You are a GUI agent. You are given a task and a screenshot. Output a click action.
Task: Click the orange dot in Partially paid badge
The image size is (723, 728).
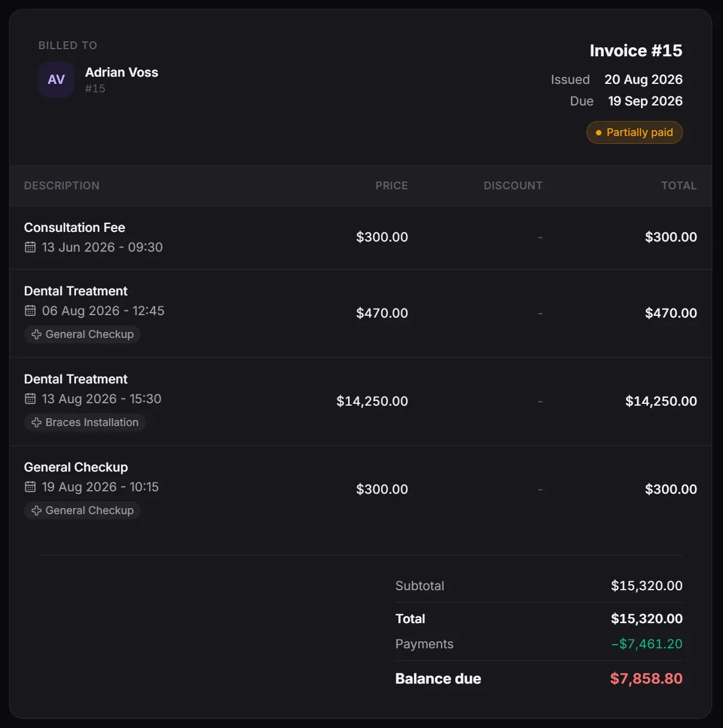pyautogui.click(x=598, y=132)
